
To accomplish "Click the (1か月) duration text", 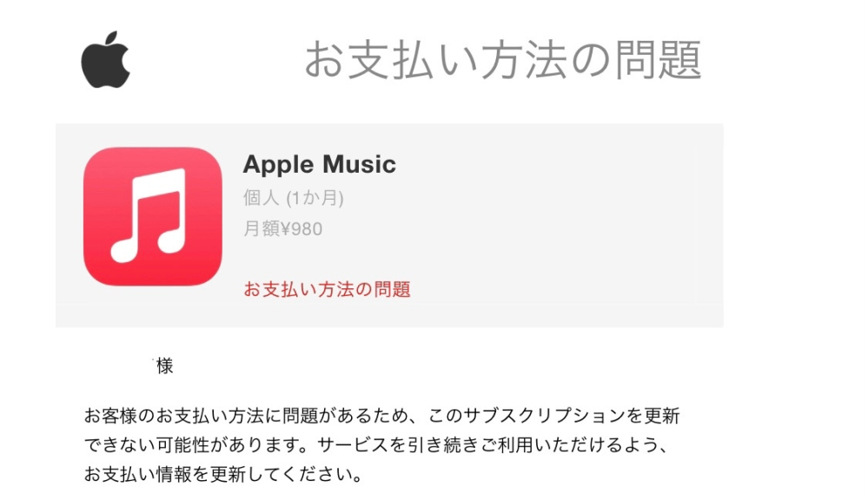I will (315, 197).
